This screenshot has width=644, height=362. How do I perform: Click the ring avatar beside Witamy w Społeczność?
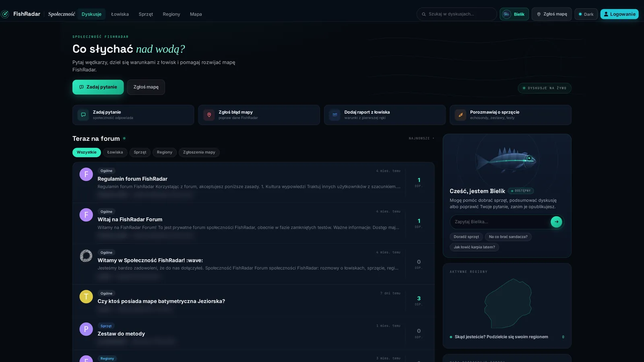click(x=86, y=256)
